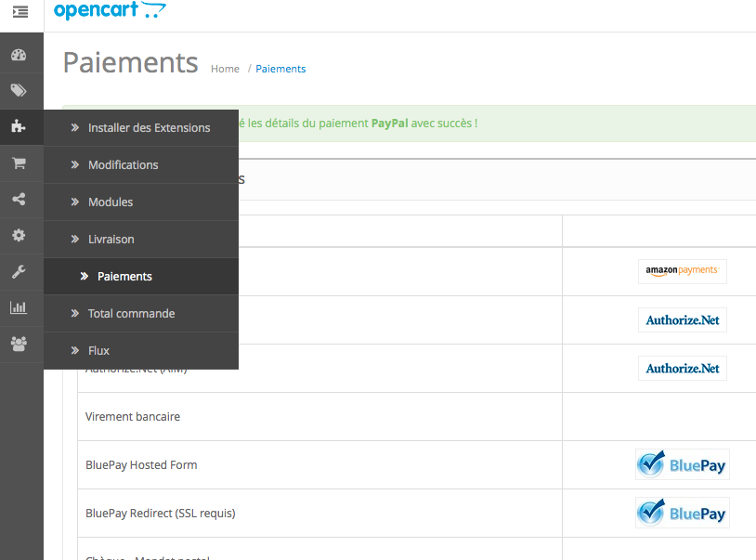Open the Reports bar chart icon

click(x=19, y=307)
